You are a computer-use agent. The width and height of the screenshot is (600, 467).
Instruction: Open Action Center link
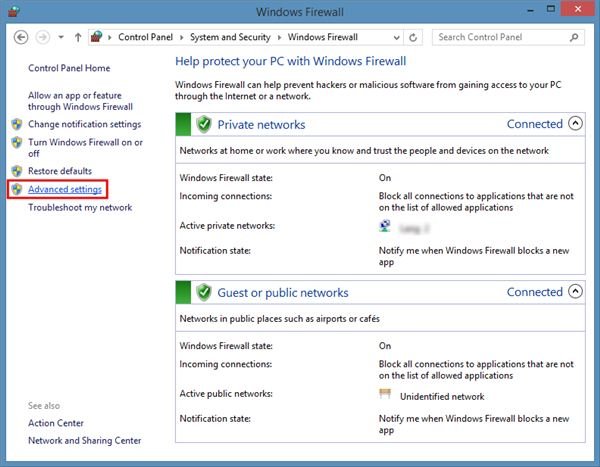(x=56, y=423)
